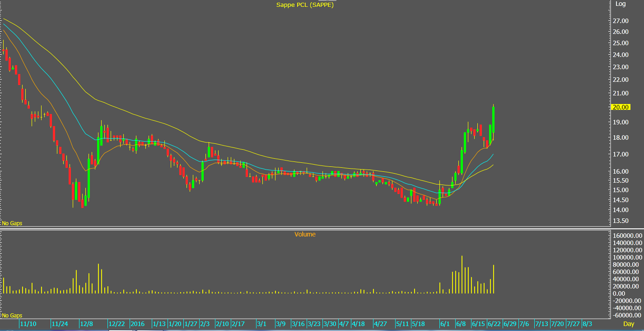Click the Sappe PCL (SAPPE) chart title
This screenshot has height=331, width=644.
click(305, 5)
